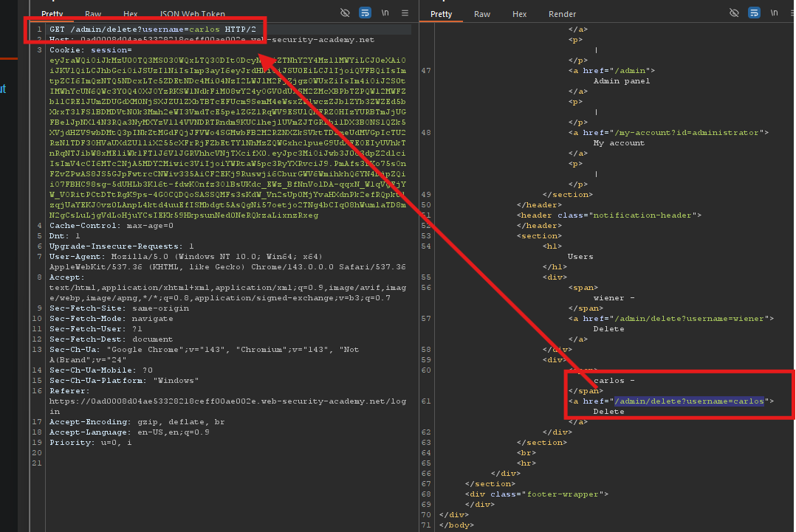This screenshot has width=796, height=532.
Task: Click 'Delete' text under the carlos link
Action: 609,412
